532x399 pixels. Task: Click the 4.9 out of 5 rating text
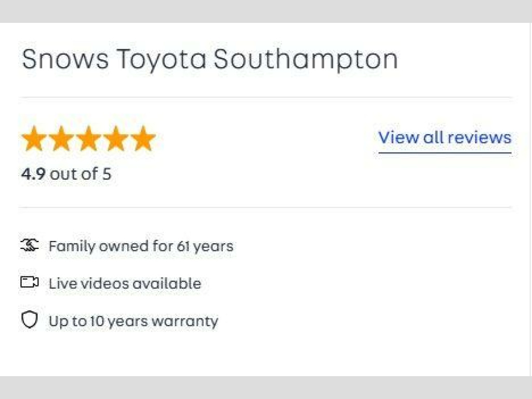[x=66, y=174]
